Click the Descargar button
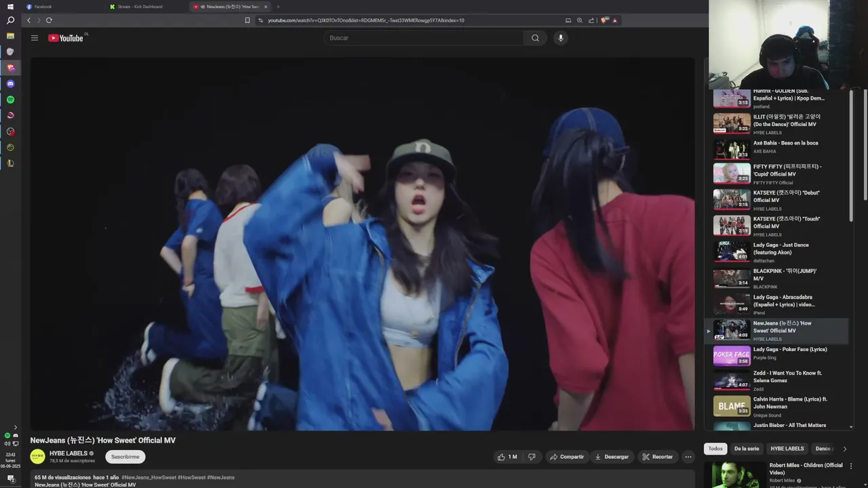This screenshot has width=868, height=488. coord(612,457)
